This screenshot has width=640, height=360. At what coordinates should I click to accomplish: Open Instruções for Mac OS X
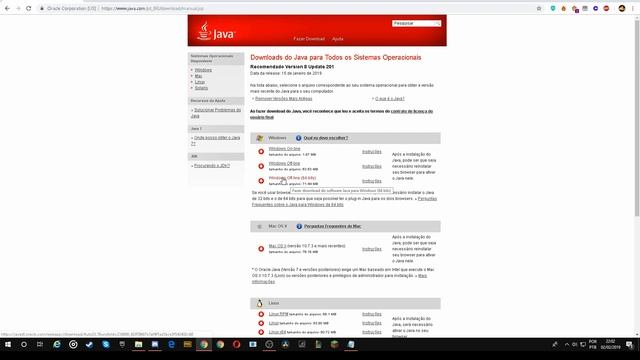[371, 249]
